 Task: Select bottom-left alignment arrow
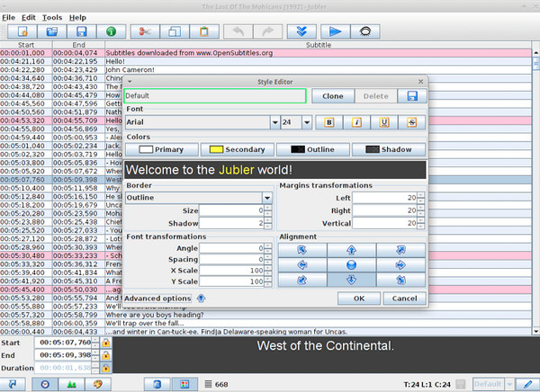click(302, 280)
